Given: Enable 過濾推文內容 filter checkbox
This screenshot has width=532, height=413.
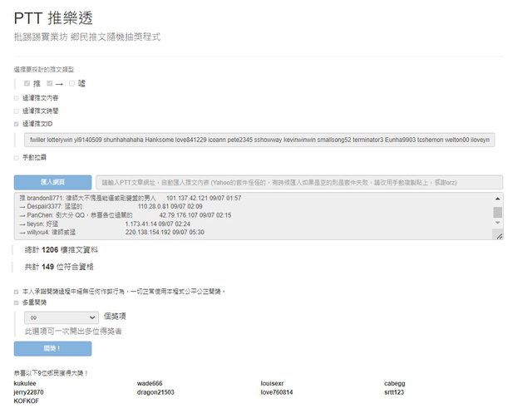Looking at the screenshot, I should tap(16, 97).
